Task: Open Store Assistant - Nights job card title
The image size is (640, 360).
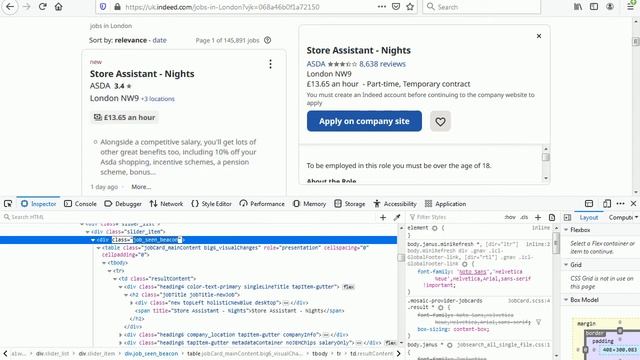Action: point(142,74)
